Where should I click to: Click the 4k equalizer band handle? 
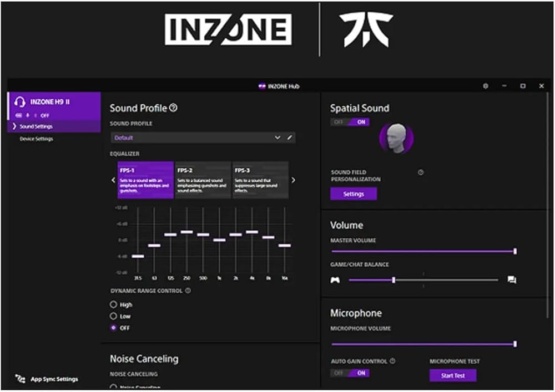point(251,232)
